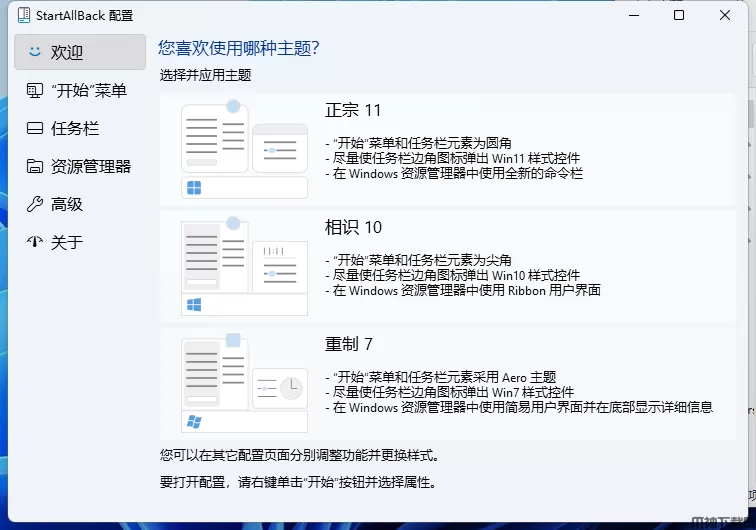Minimize the StartAllBack 配置 window
This screenshot has height=530, width=756.
coord(634,15)
